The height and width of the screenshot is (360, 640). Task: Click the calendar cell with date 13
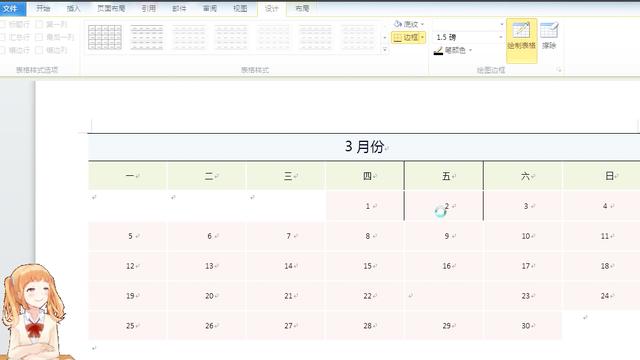point(207,266)
